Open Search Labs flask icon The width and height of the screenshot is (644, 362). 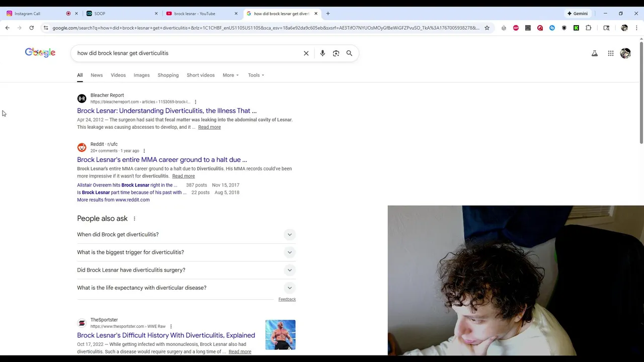click(x=595, y=53)
